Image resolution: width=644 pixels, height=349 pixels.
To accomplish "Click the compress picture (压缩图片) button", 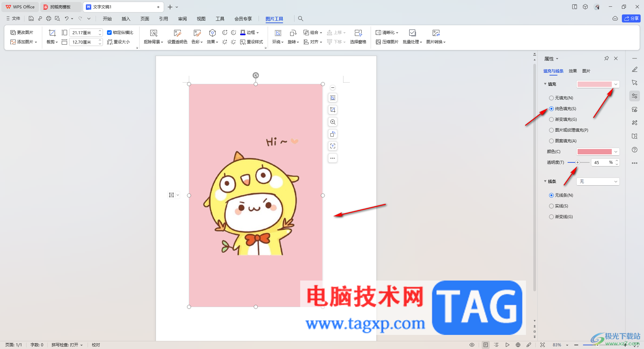I will click(387, 42).
